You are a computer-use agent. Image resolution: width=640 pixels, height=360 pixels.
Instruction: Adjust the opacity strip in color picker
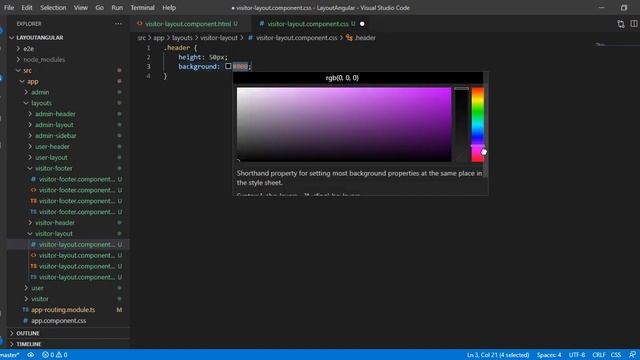(x=461, y=124)
